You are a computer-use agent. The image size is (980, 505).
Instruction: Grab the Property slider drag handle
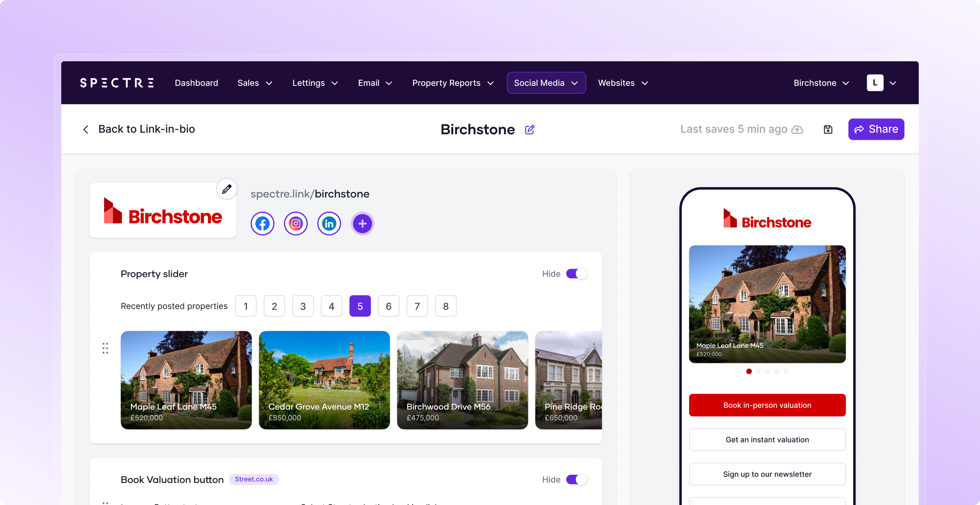point(105,348)
